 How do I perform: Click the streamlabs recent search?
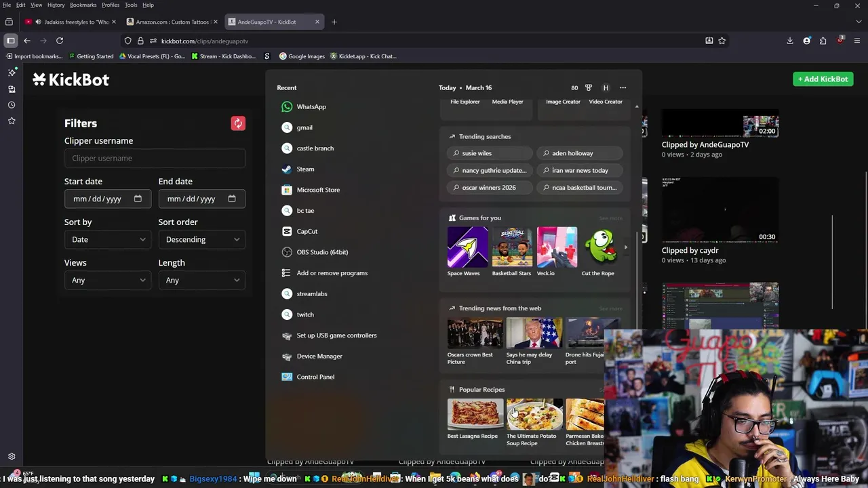click(x=304, y=293)
